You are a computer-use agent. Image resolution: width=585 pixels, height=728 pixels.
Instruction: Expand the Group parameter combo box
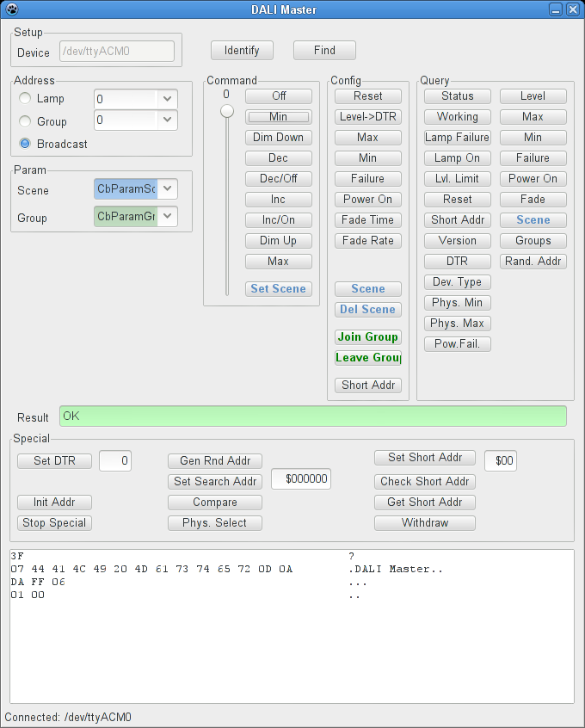tap(167, 216)
